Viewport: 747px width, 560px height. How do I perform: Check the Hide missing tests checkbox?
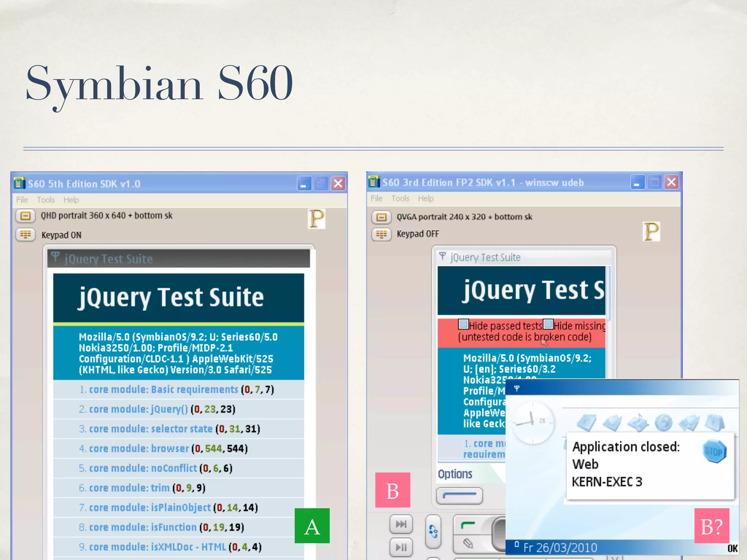548,324
